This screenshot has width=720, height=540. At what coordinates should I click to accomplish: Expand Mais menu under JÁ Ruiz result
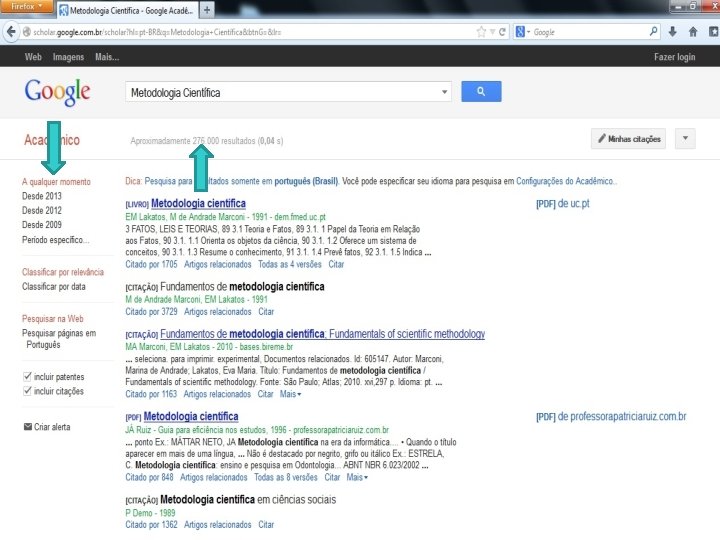[x=357, y=477]
